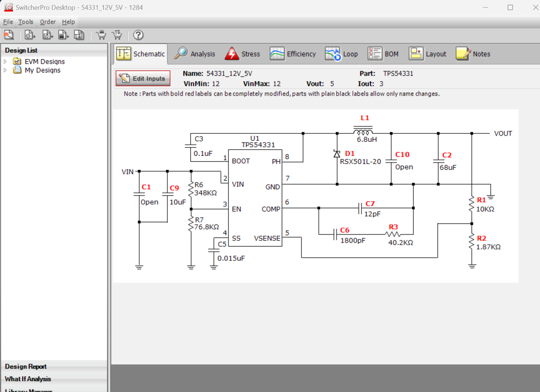This screenshot has height=392, width=540.
Task: Click the My Designs tree label
Action: pyautogui.click(x=43, y=70)
